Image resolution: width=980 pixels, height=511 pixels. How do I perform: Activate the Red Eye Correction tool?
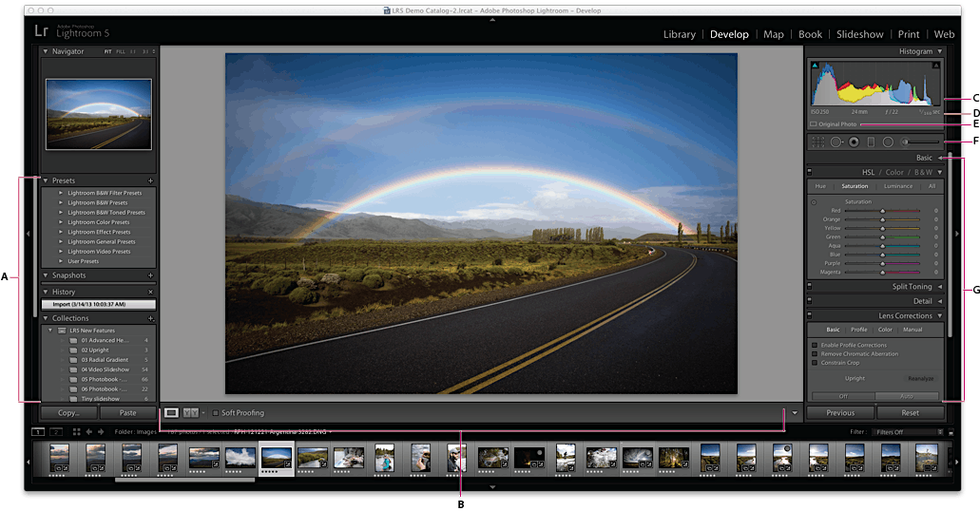(854, 142)
